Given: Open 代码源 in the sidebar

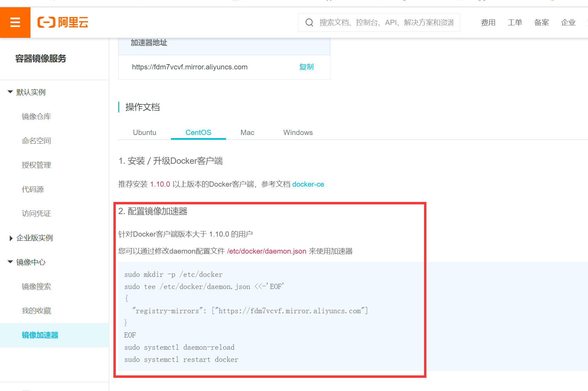Looking at the screenshot, I should point(33,189).
